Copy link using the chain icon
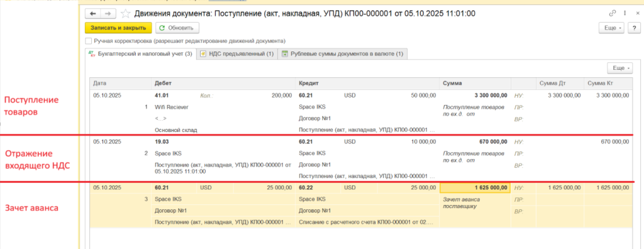 [613, 14]
